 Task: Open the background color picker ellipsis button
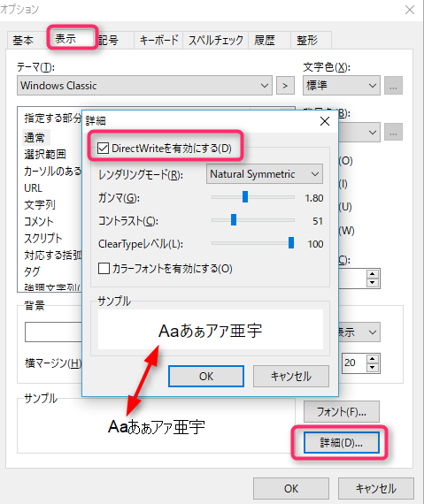[x=393, y=132]
